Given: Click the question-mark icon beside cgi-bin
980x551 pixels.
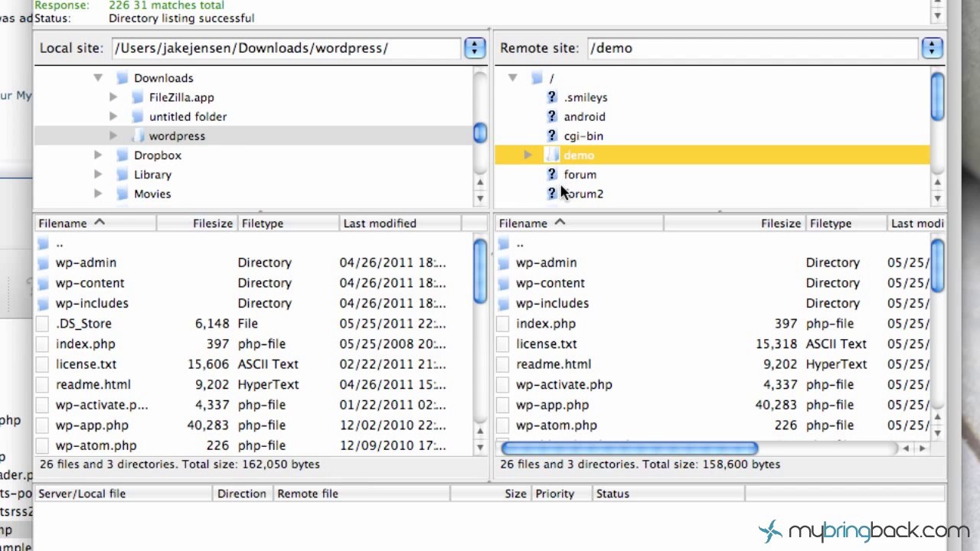Looking at the screenshot, I should coord(552,135).
